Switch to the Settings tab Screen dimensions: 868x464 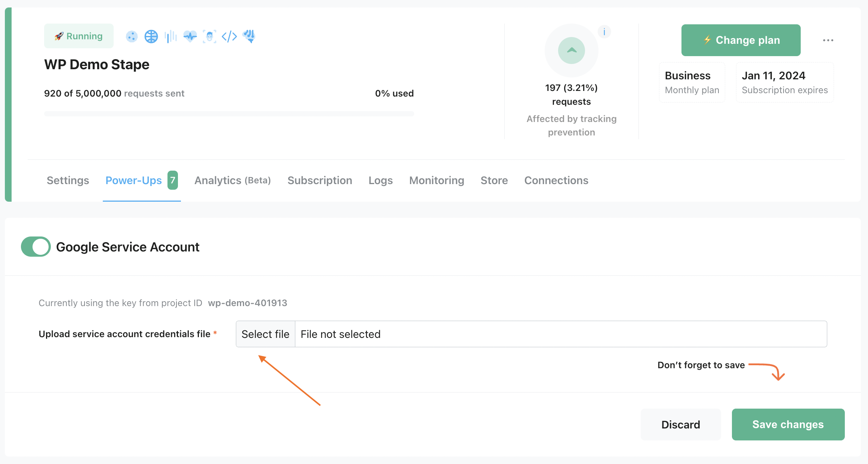(x=67, y=180)
